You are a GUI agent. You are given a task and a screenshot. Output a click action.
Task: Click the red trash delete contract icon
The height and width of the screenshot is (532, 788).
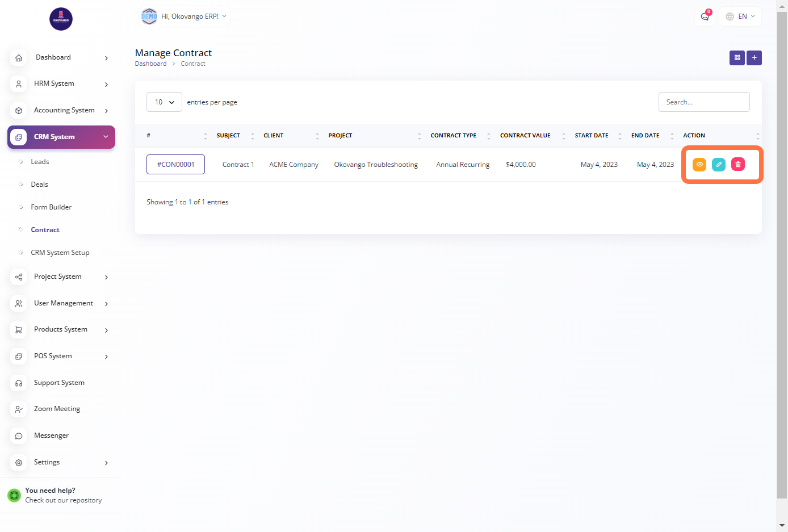click(738, 165)
